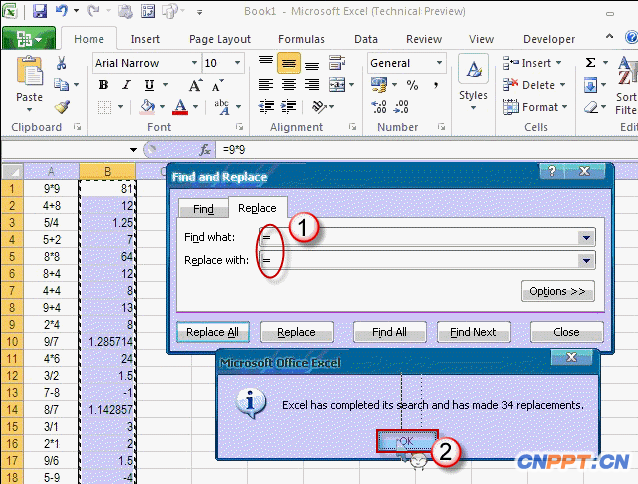This screenshot has width=638, height=484.
Task: Click Find Next button
Action: click(473, 332)
